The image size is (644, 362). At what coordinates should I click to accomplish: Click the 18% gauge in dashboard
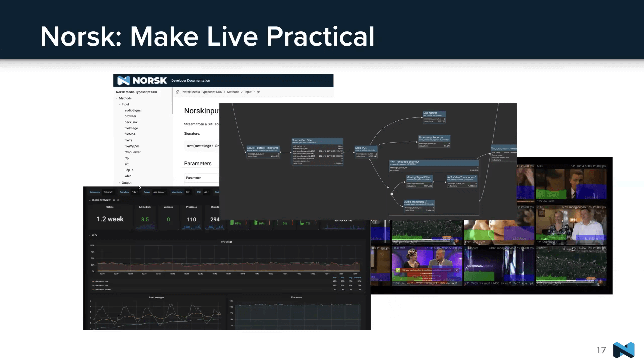(261, 223)
